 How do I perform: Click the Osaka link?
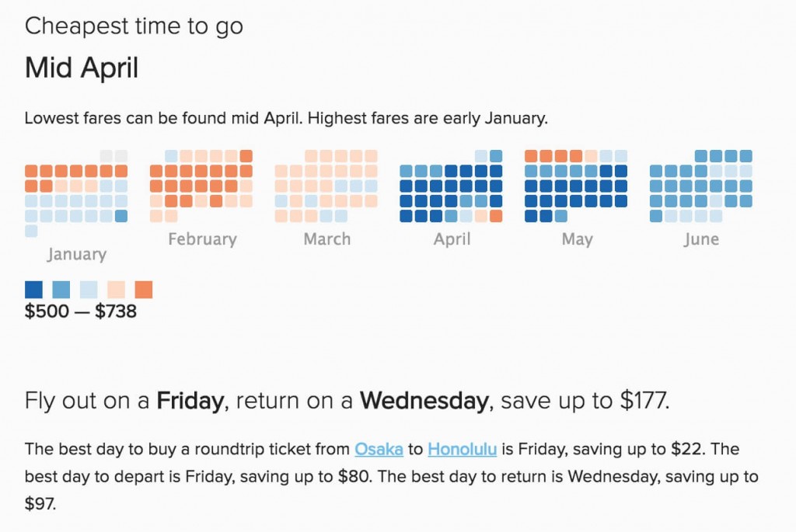click(379, 449)
